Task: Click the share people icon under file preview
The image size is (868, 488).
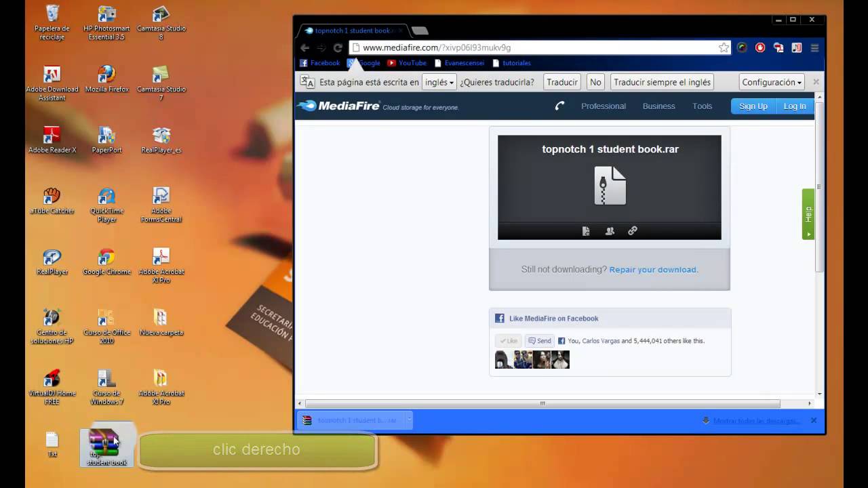Action: [x=610, y=231]
